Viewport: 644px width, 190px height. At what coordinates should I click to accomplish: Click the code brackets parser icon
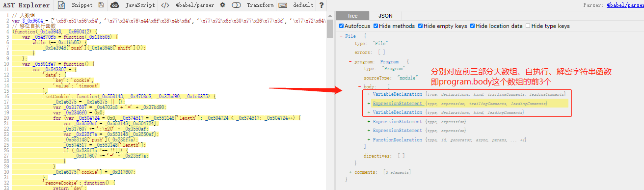(x=165, y=5)
